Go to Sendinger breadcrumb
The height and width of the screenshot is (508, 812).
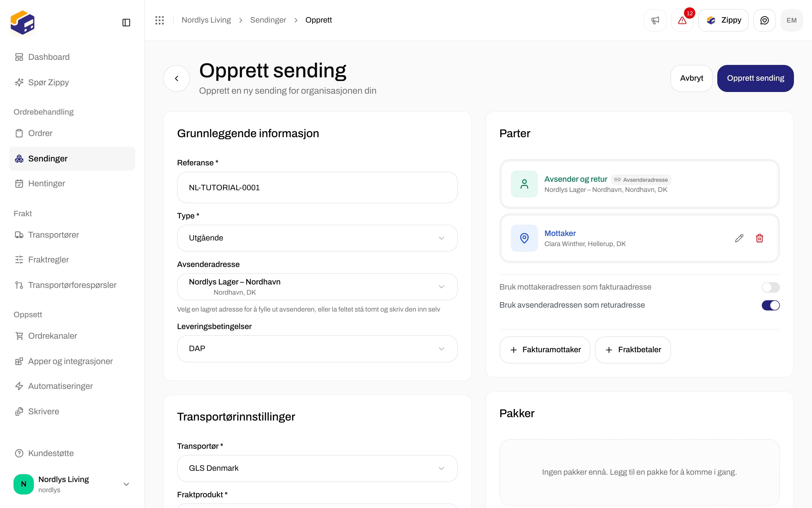click(x=268, y=20)
